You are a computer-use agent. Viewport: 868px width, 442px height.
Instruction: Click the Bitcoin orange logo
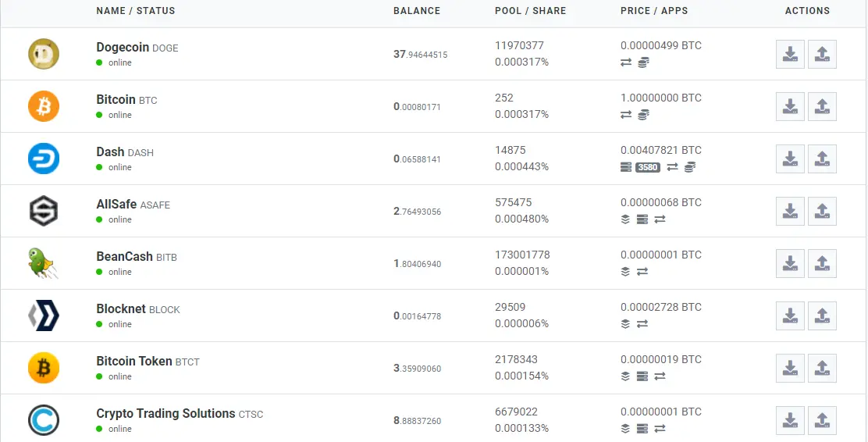(x=44, y=106)
